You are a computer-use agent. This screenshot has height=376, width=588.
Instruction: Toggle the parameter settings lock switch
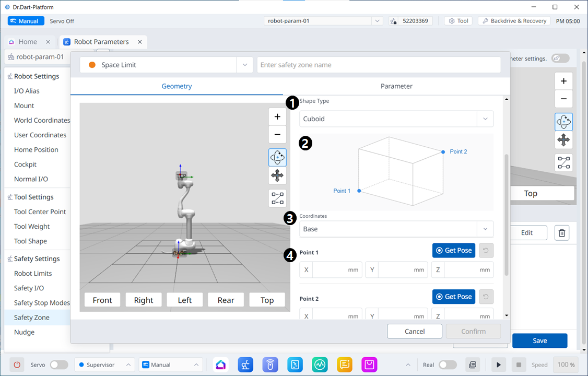(x=561, y=58)
